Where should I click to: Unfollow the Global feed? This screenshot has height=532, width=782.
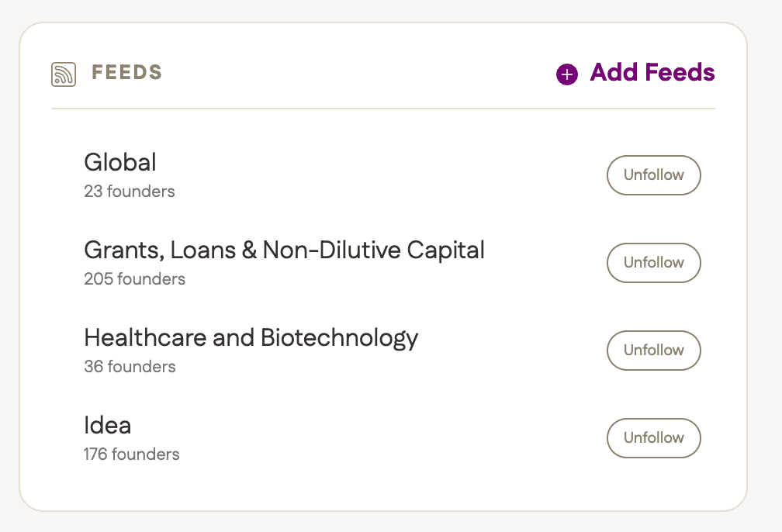pos(653,175)
